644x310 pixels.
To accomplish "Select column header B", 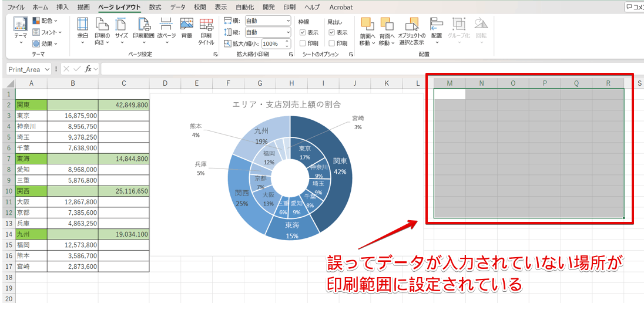I will point(73,83).
